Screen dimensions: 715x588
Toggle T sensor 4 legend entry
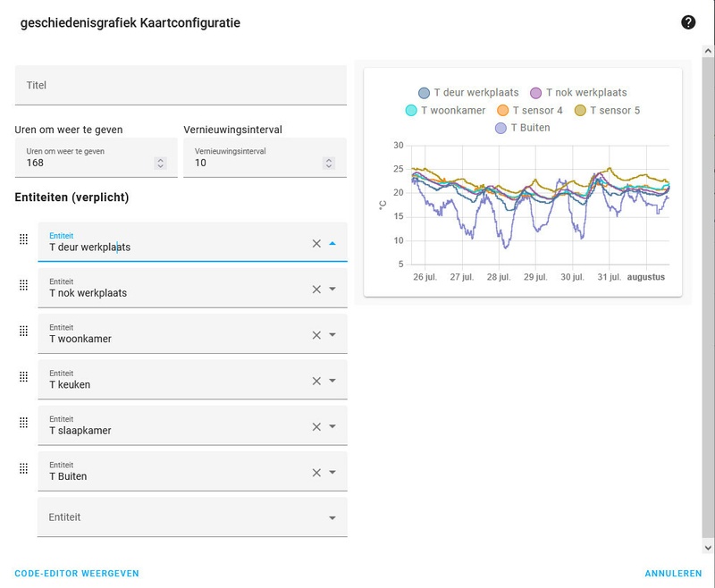pos(528,110)
